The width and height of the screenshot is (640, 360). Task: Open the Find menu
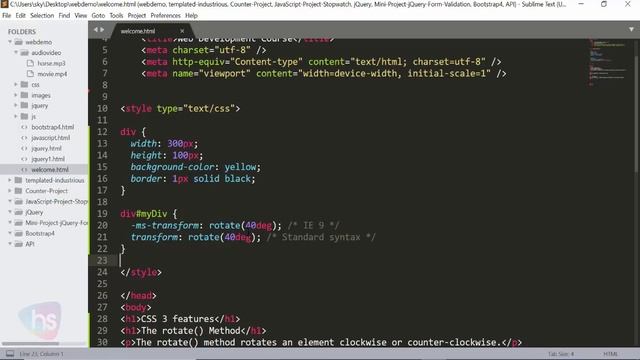64,16
